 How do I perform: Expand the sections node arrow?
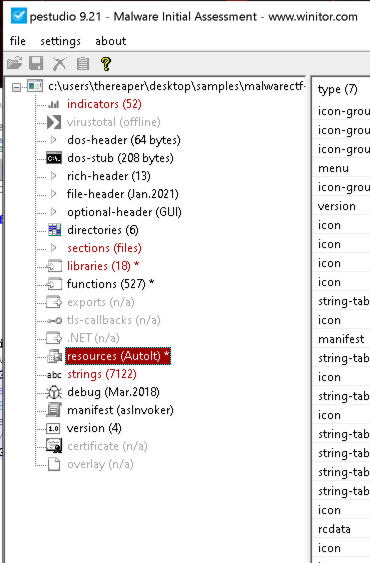coord(54,248)
